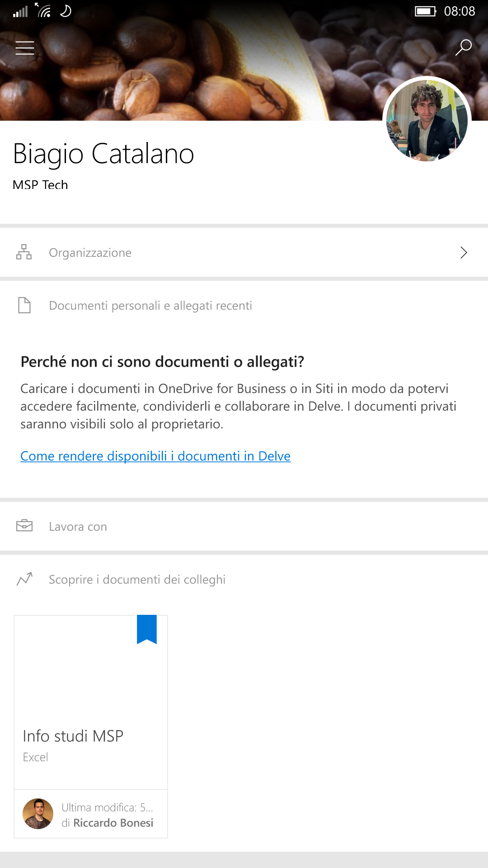Open Riccardo Bonesi's name link
Screen dimensions: 488x868
pyautogui.click(x=113, y=823)
